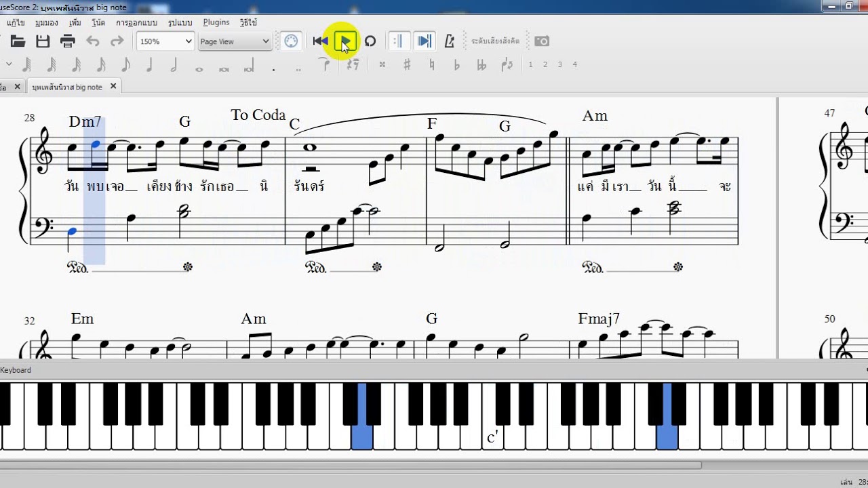Click the Em chord symbol
This screenshot has width=868, height=488.
coord(82,319)
